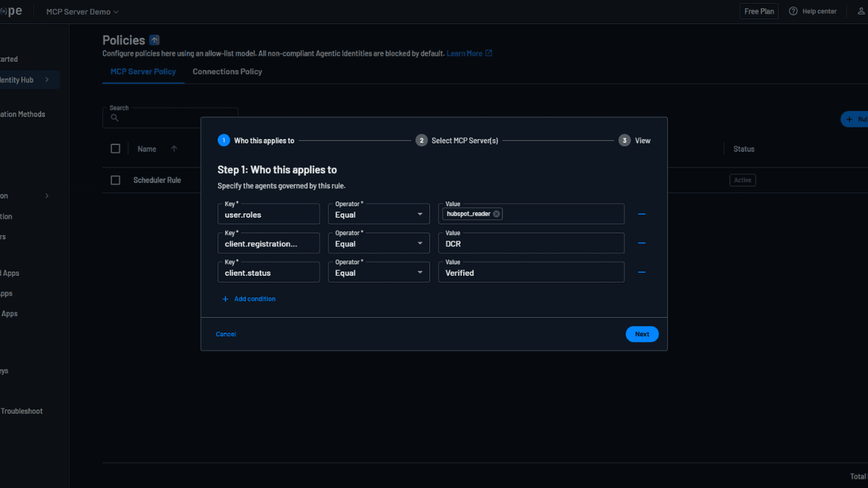This screenshot has height=488, width=868.
Task: Click the info icon beside the Policies heading
Action: (x=154, y=39)
